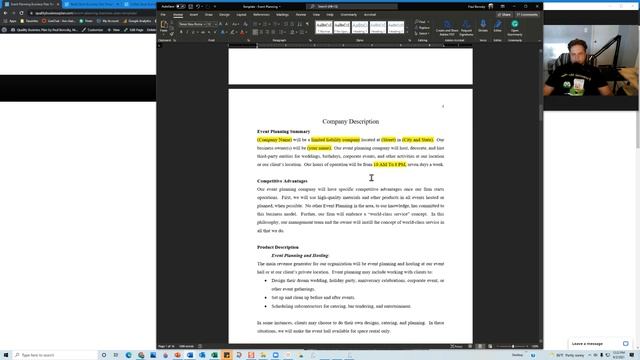
Task: Click the Windows Start button
Action: click(x=6, y=355)
